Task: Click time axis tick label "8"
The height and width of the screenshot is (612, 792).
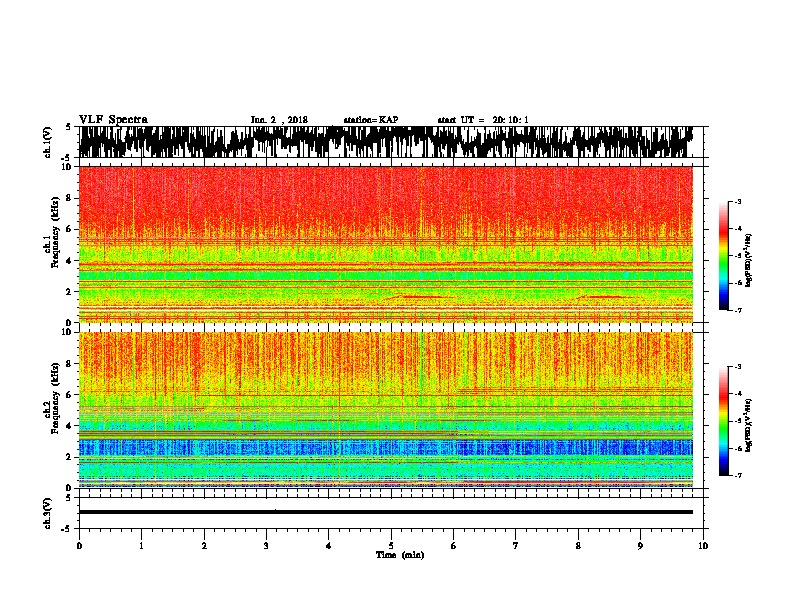Action: 578,546
